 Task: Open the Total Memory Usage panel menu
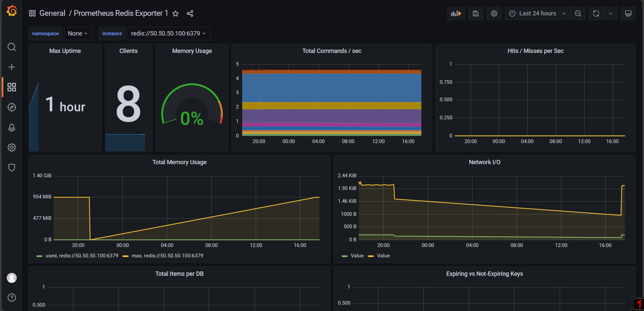coord(179,162)
